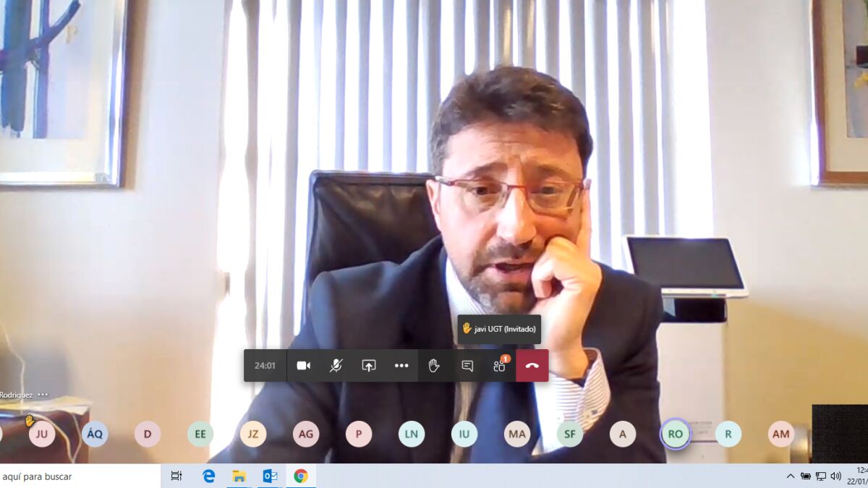Switch to Google Chrome in taskbar
The image size is (868, 488).
(x=301, y=476)
